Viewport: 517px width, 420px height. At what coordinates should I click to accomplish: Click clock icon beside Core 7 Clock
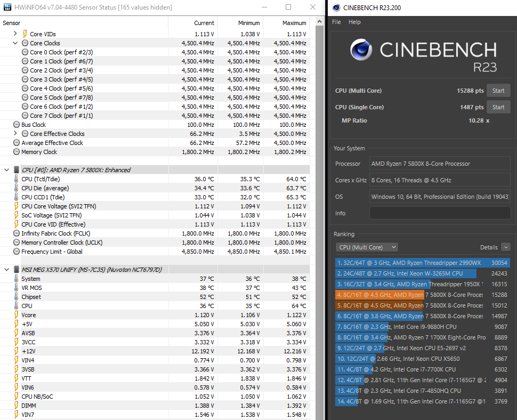click(x=25, y=115)
